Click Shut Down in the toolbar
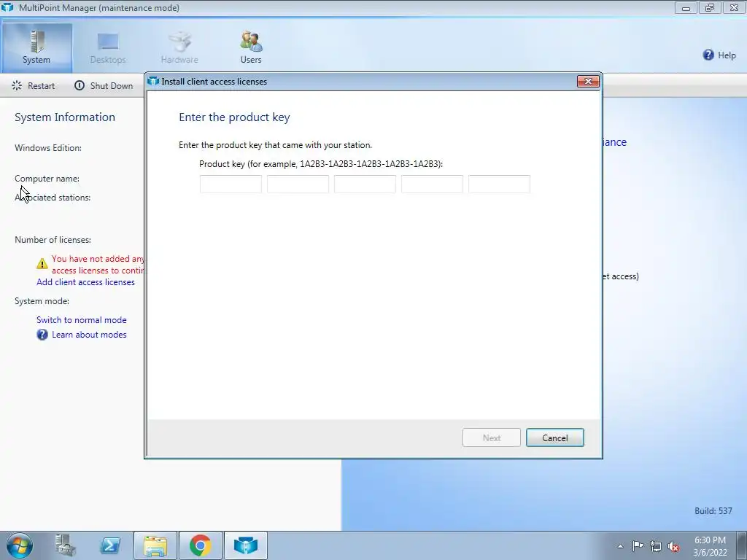Viewport: 747px width, 560px height. 104,86
